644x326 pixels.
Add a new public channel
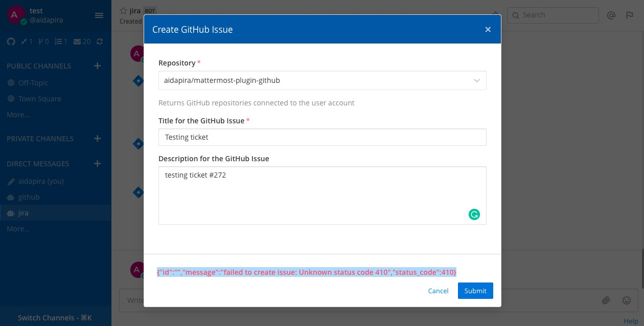pos(98,66)
